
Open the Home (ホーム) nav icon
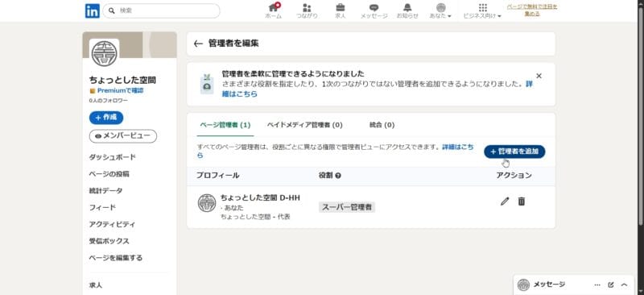tap(273, 11)
